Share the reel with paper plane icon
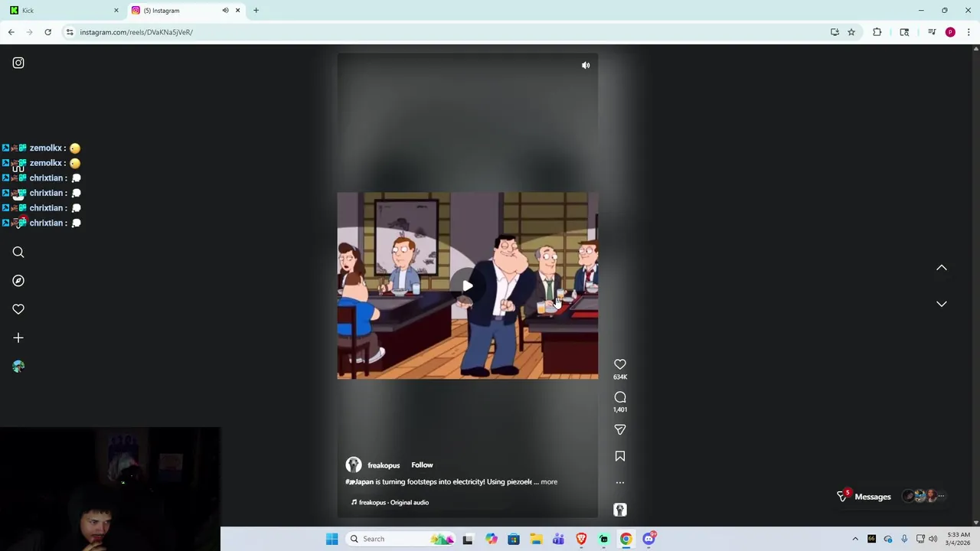This screenshot has width=980, height=551. (x=620, y=429)
